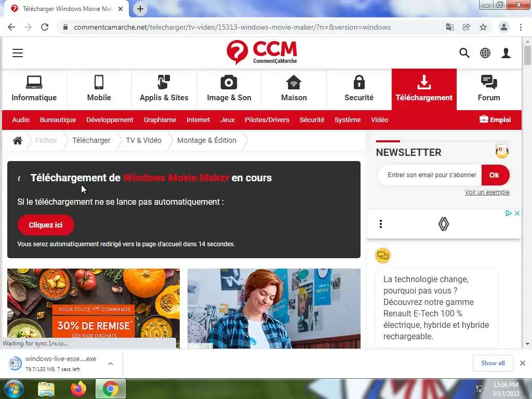Expand download item options chevron
Screen dimensions: 532x399
(x=111, y=363)
